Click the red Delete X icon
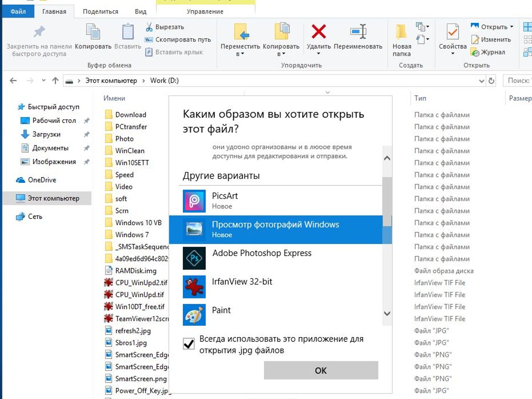 click(319, 32)
